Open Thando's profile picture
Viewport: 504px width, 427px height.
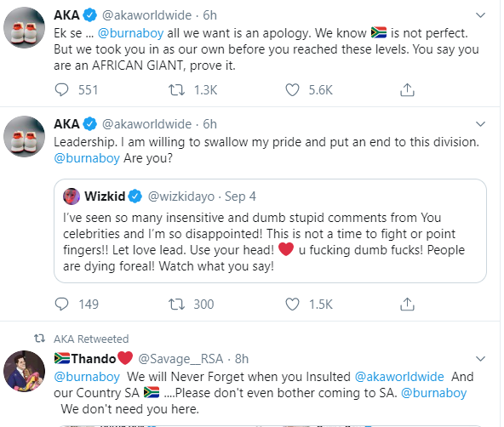24,371
